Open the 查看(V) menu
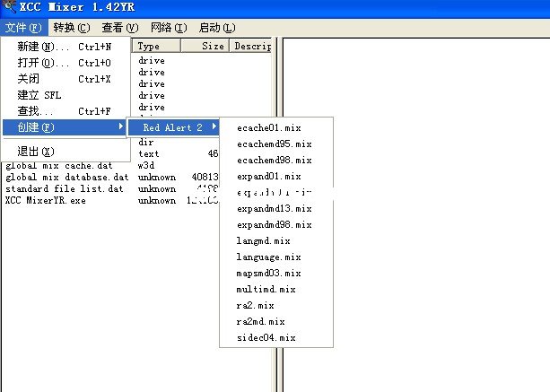 click(120, 27)
